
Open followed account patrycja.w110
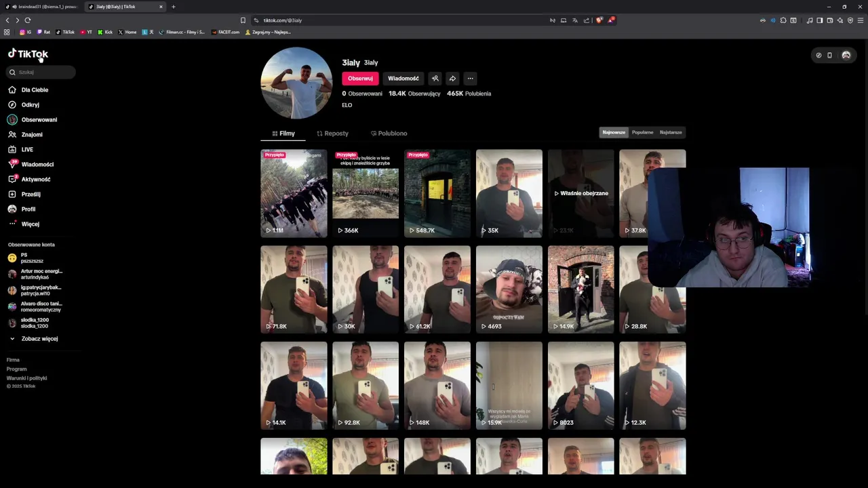35,290
